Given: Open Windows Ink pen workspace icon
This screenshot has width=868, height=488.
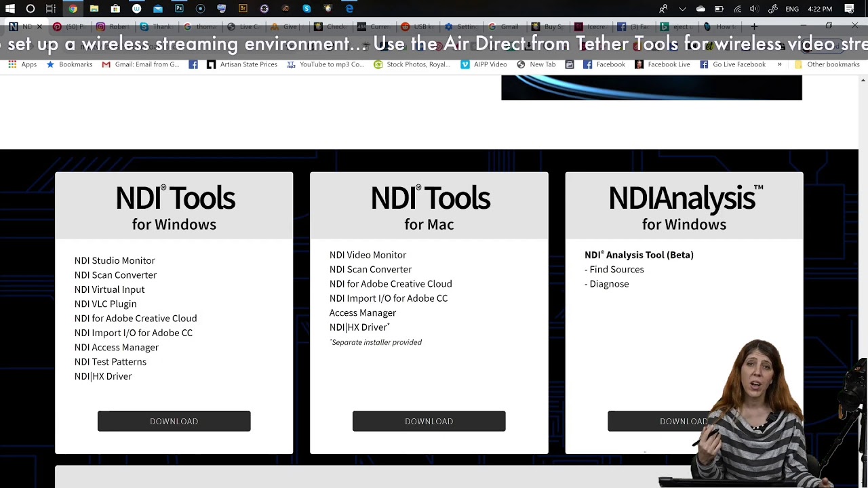Looking at the screenshot, I should click(x=772, y=9).
